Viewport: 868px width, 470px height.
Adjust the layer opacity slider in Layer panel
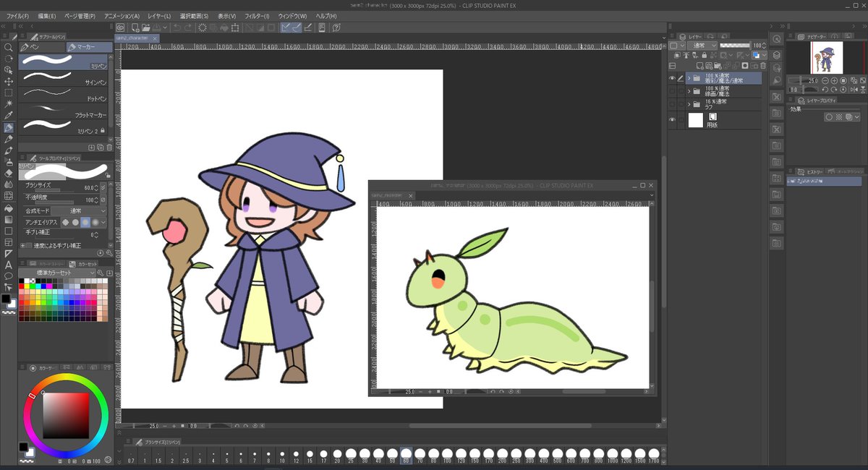[x=736, y=45]
